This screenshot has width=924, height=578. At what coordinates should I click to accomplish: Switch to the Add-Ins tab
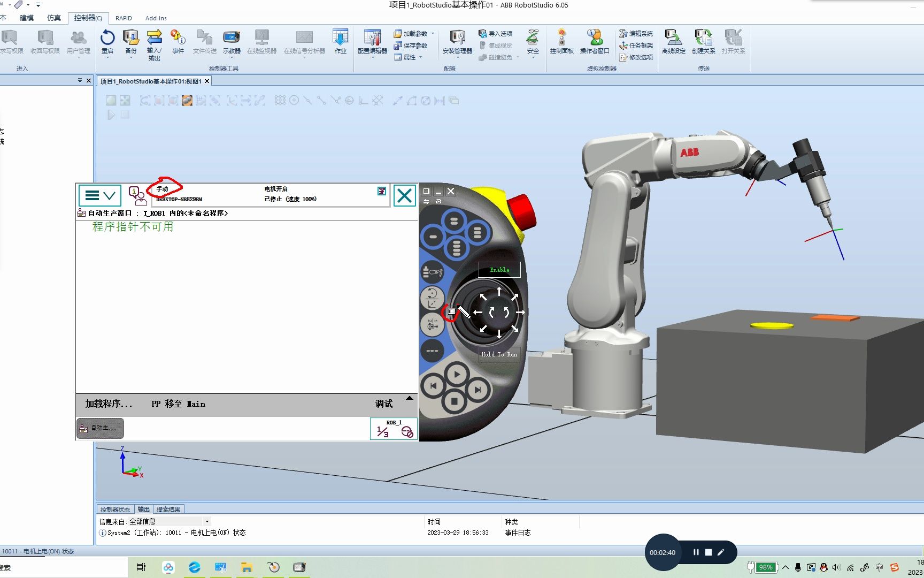[x=156, y=18]
